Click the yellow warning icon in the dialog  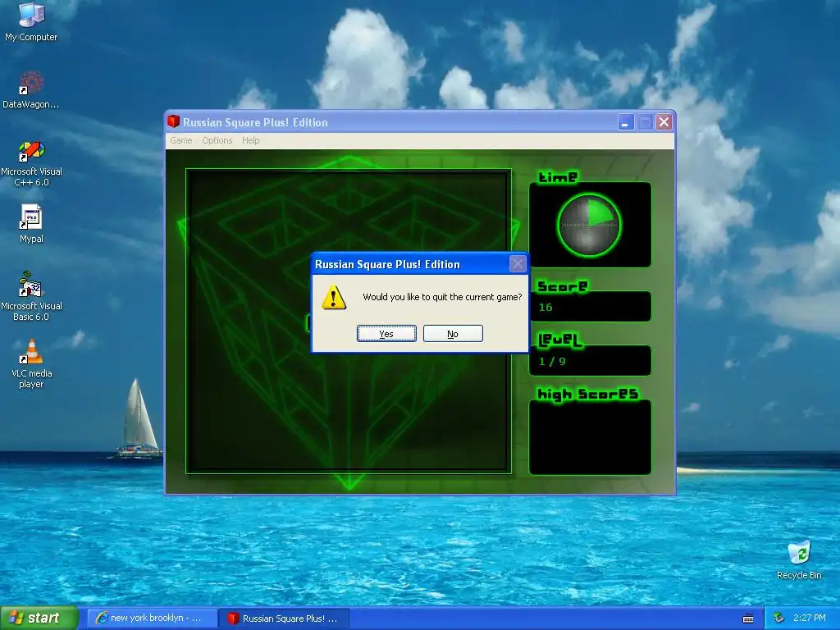(334, 297)
